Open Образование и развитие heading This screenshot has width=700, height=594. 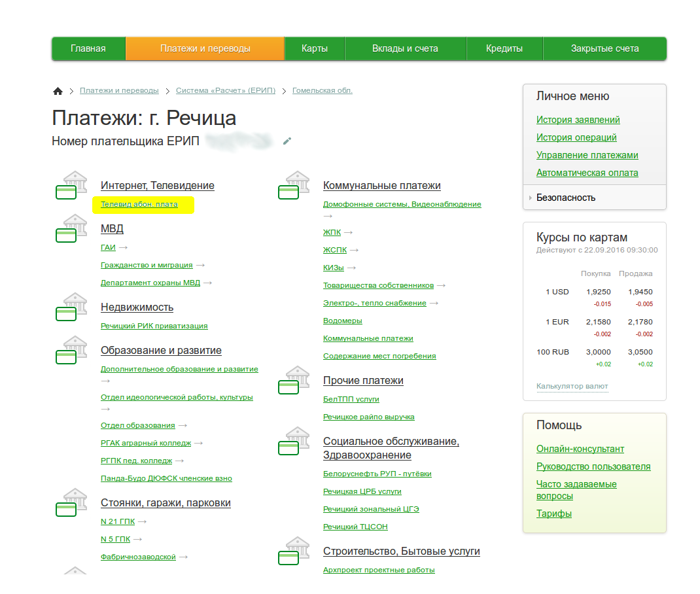point(161,351)
